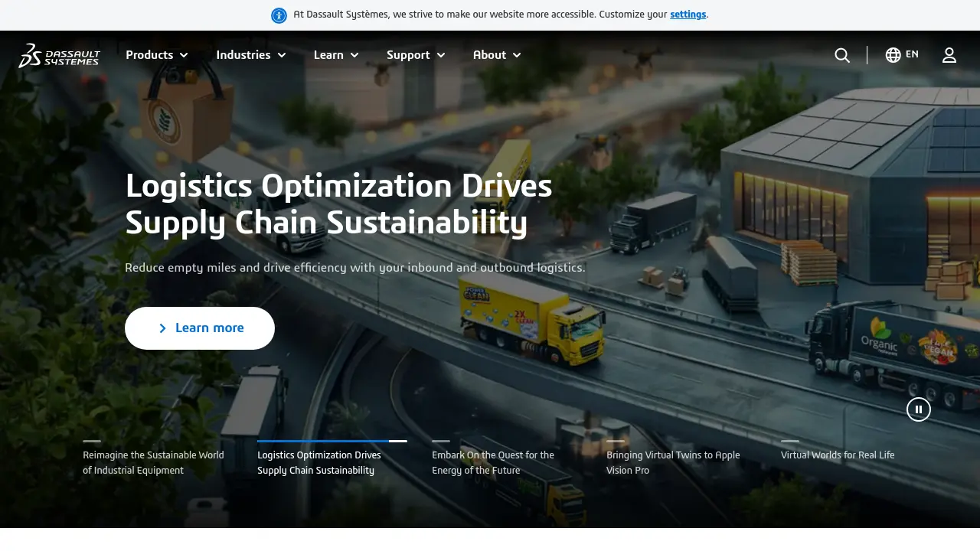The image size is (980, 551).
Task: Open the accessibility settings link
Action: tap(688, 15)
